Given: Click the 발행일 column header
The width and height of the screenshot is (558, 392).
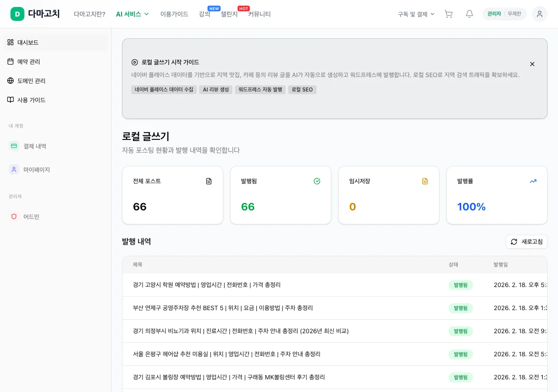Looking at the screenshot, I should pyautogui.click(x=500, y=264).
